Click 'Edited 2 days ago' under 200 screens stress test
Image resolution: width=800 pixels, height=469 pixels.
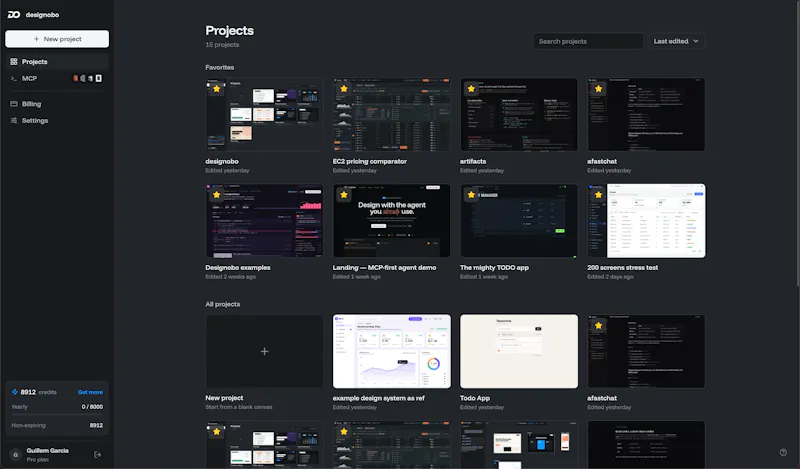click(x=610, y=277)
